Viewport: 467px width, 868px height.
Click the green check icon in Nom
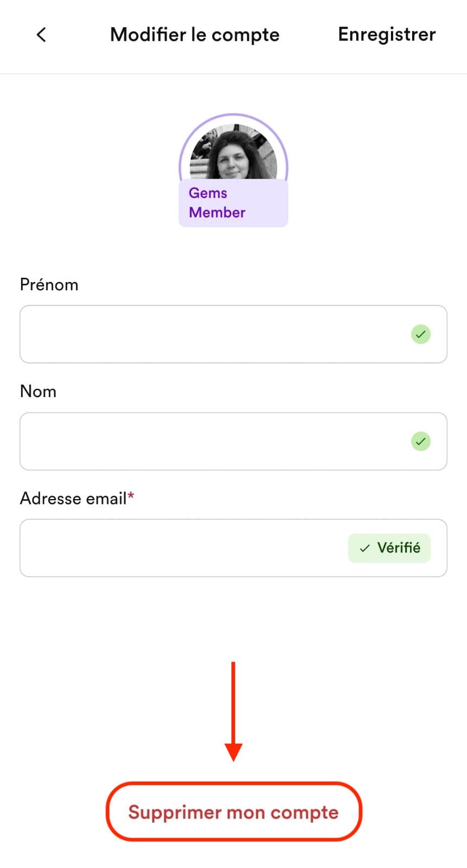point(421,441)
